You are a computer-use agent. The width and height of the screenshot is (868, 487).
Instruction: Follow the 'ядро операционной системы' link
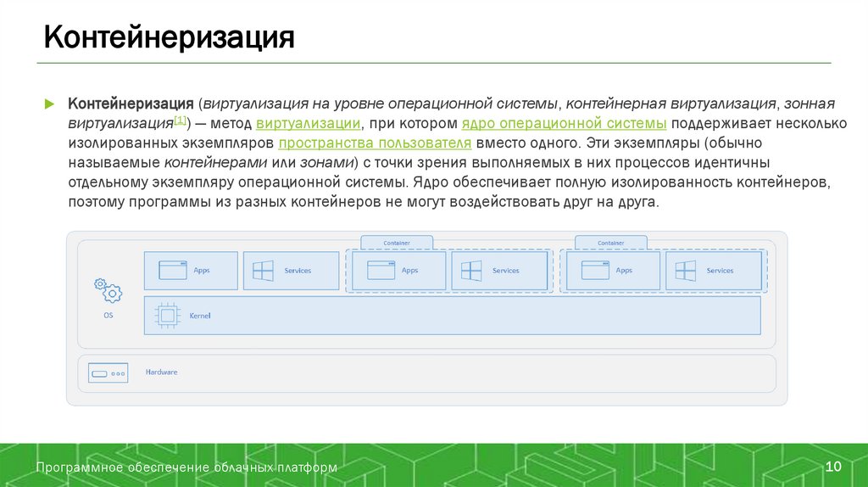(x=564, y=123)
